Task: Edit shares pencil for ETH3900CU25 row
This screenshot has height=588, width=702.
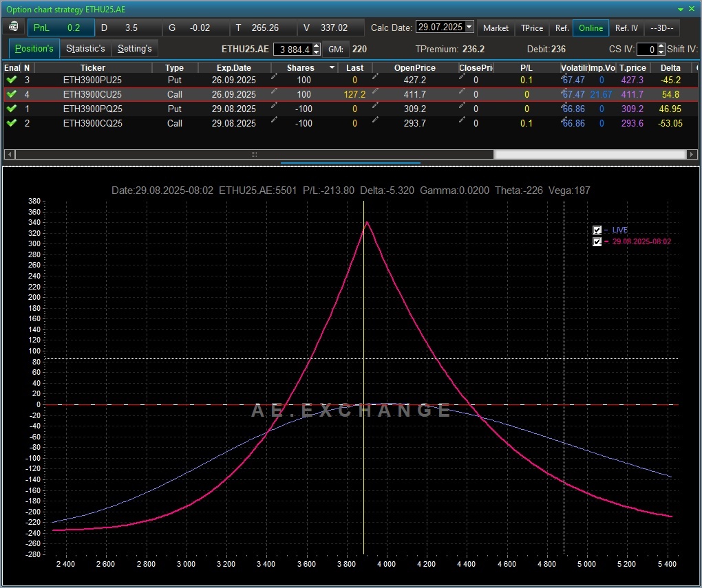Action: 274,91
